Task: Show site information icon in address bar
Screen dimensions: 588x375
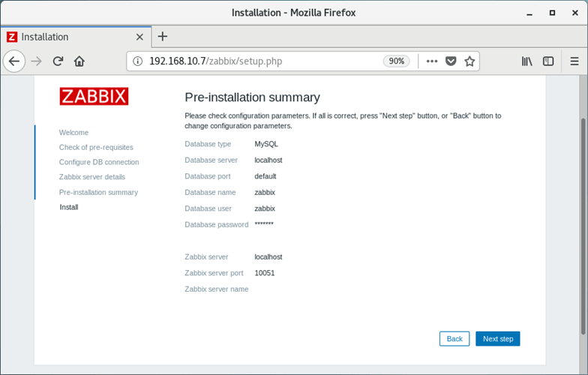Action: point(138,61)
